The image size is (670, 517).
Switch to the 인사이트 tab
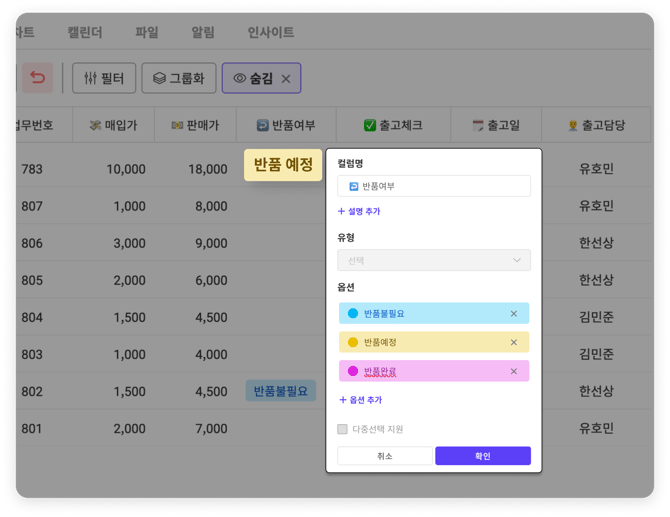270,32
